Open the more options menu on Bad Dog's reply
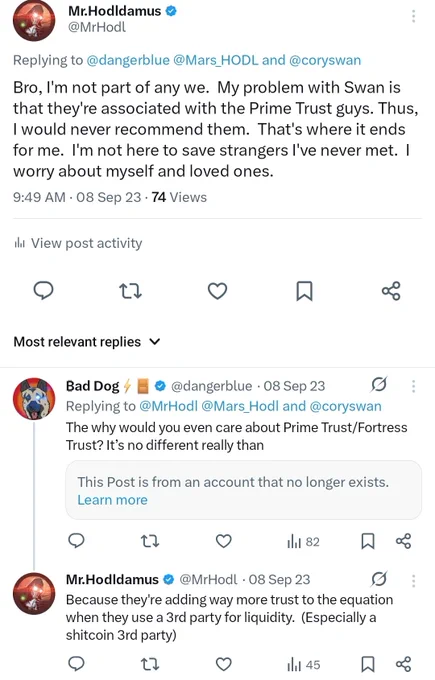Image resolution: width=435 pixels, height=680 pixels. [x=413, y=386]
